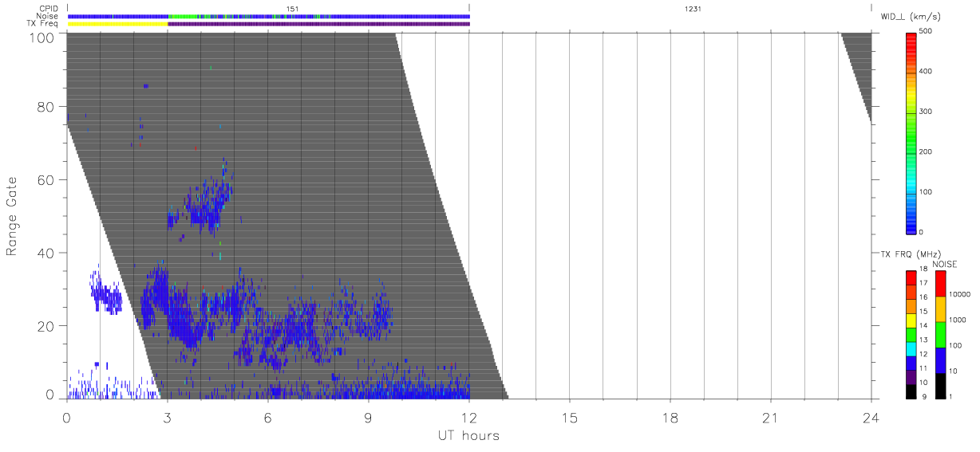
Task: Click the WID velocity color bar
Action: [x=911, y=132]
